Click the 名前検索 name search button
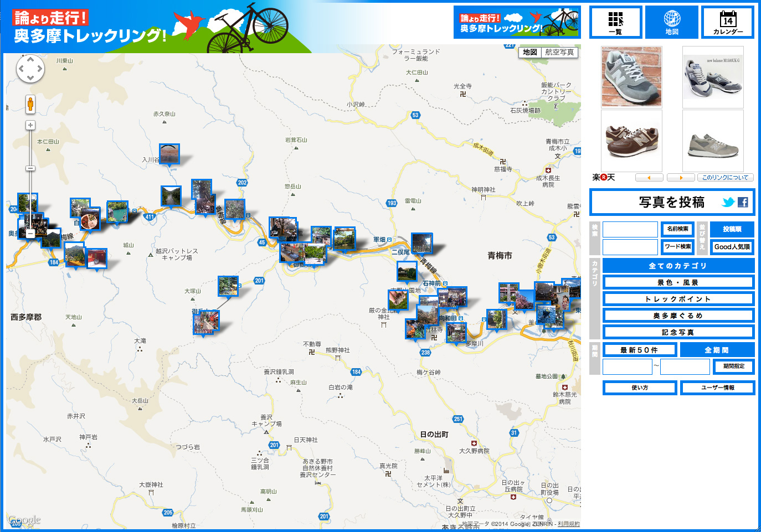 678,229
